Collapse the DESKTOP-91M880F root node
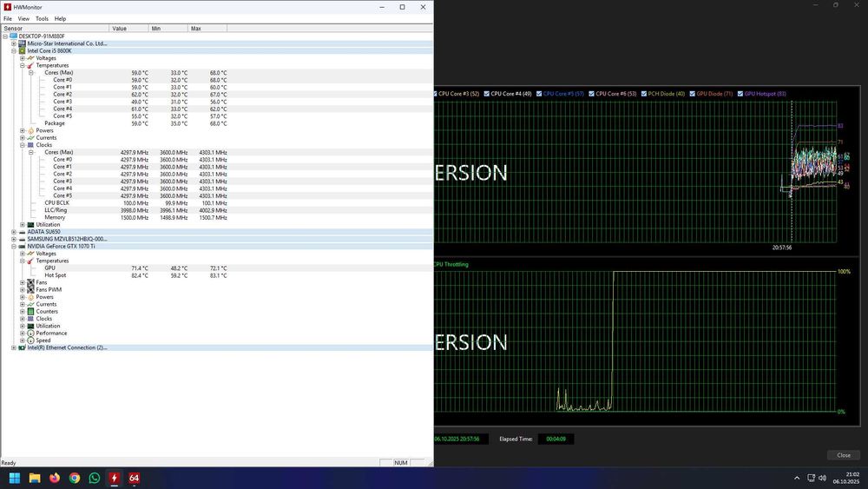This screenshot has height=489, width=868. (5, 36)
